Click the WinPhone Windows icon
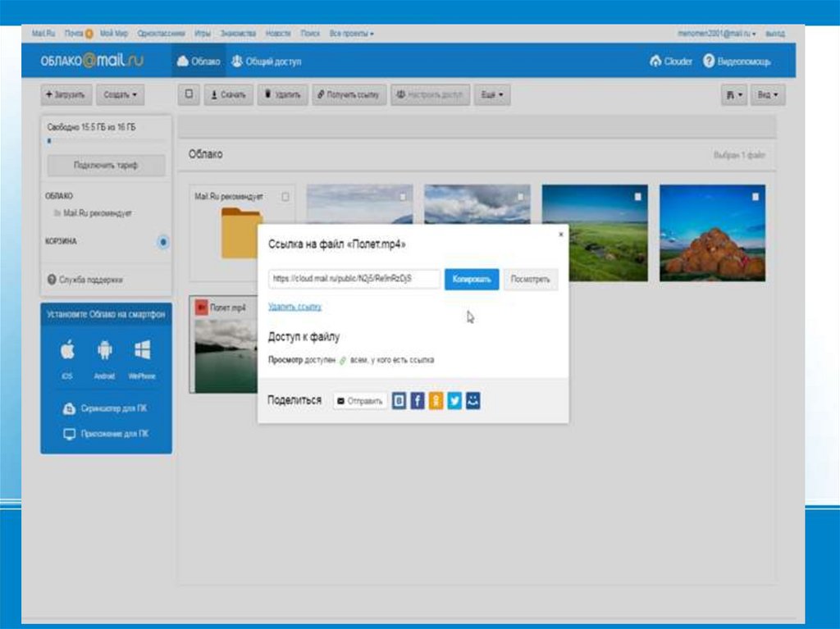This screenshot has width=840, height=629. click(142, 350)
